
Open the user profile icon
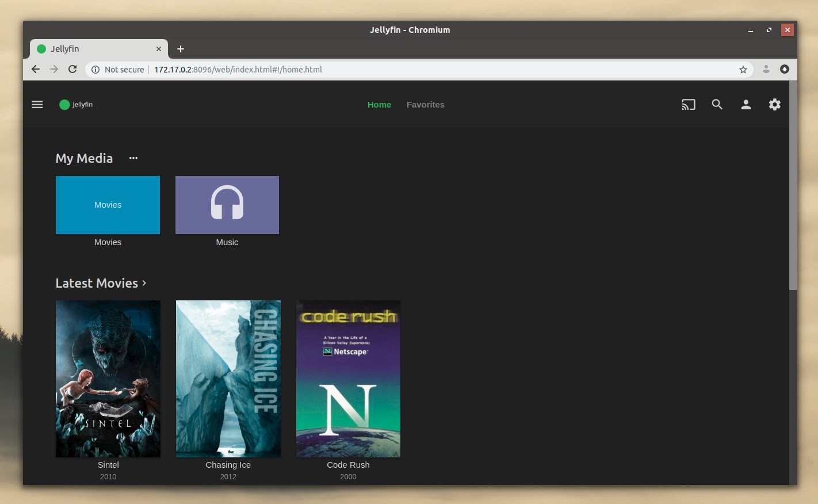(746, 104)
